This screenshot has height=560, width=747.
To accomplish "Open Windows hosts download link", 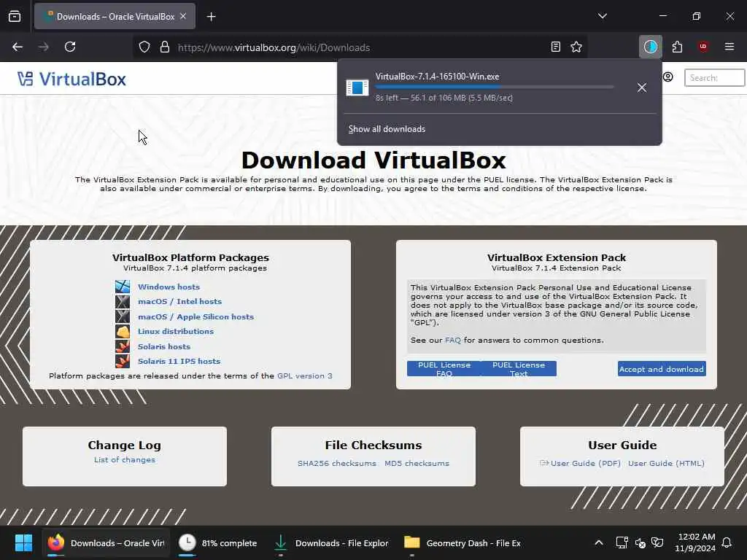I will pos(169,287).
